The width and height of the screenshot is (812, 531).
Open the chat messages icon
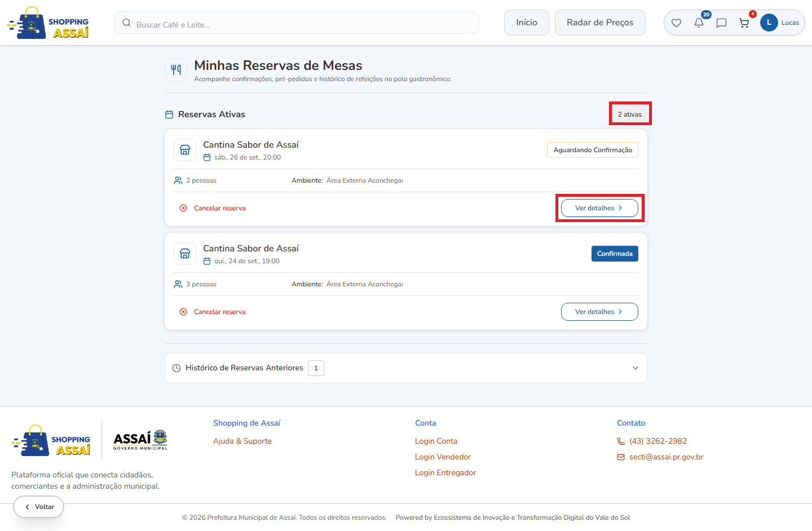tap(721, 23)
